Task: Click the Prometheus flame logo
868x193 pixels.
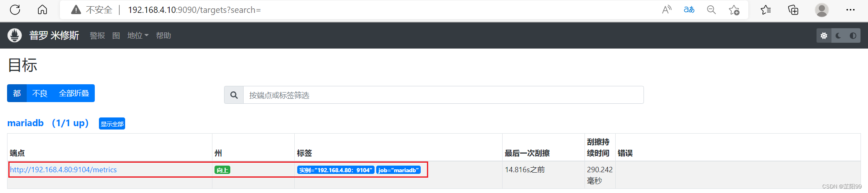Action: pyautogui.click(x=15, y=35)
